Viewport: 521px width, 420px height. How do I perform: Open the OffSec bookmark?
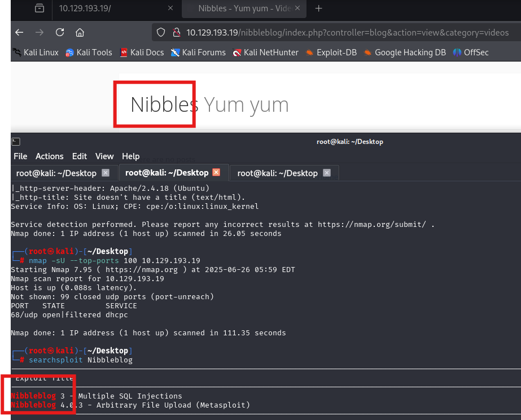(x=471, y=53)
